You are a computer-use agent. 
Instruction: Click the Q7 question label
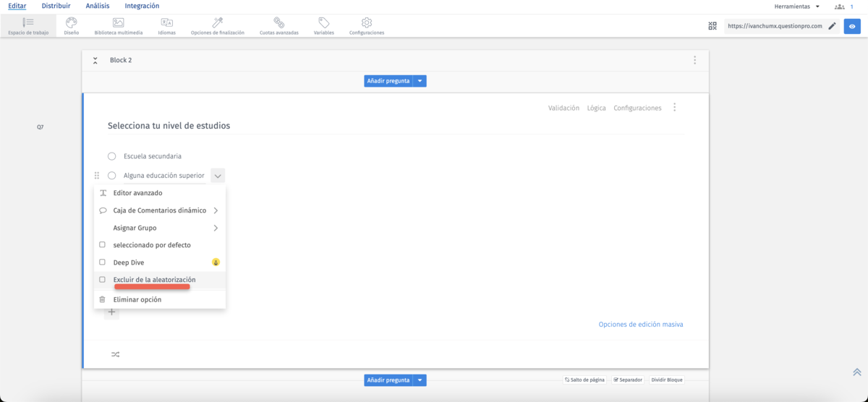tap(41, 127)
